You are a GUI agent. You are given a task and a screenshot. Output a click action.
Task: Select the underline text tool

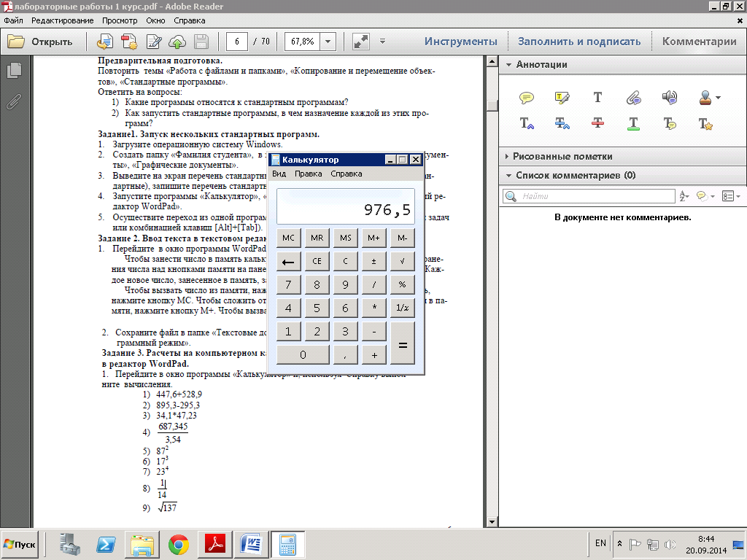pyautogui.click(x=633, y=124)
